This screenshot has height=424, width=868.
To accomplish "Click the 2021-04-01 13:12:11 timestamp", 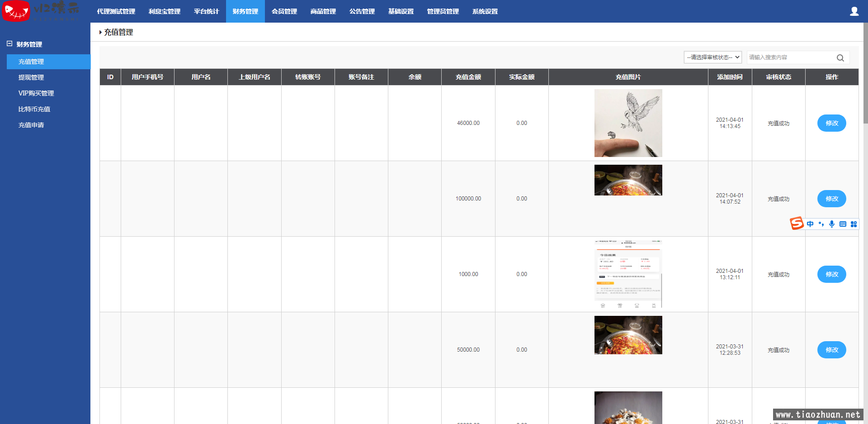I will tap(730, 274).
